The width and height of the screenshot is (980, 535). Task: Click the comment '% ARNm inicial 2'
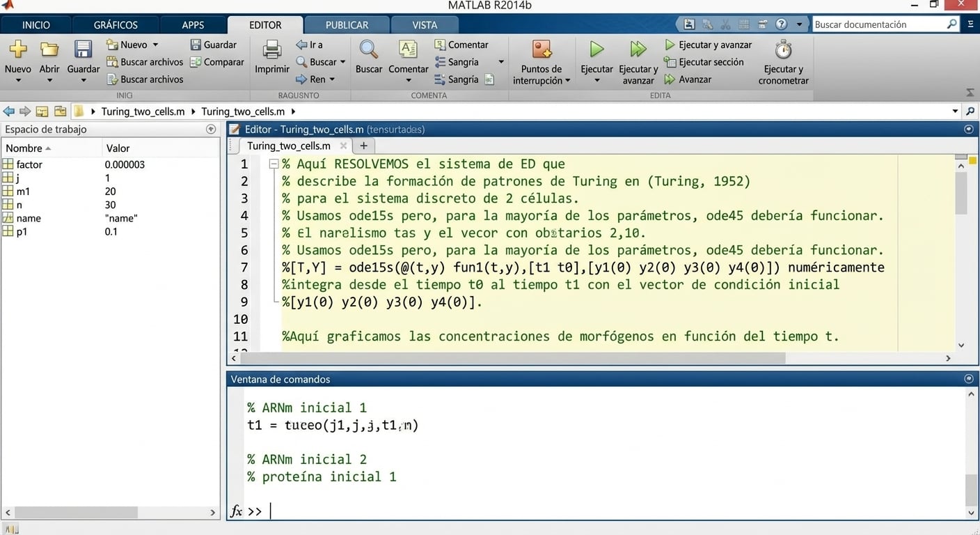(307, 460)
